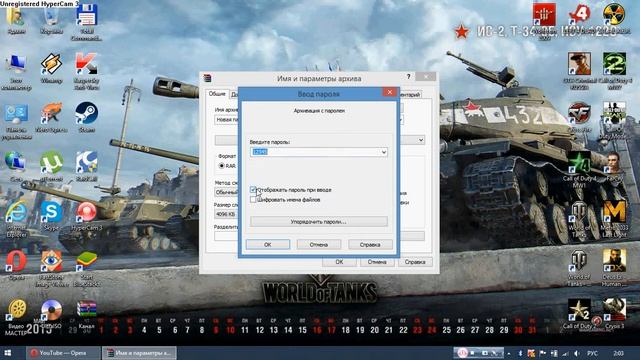This screenshot has width=640, height=360.
Task: Launch Left 4 Dead desktop shortcut
Action: click(x=579, y=20)
